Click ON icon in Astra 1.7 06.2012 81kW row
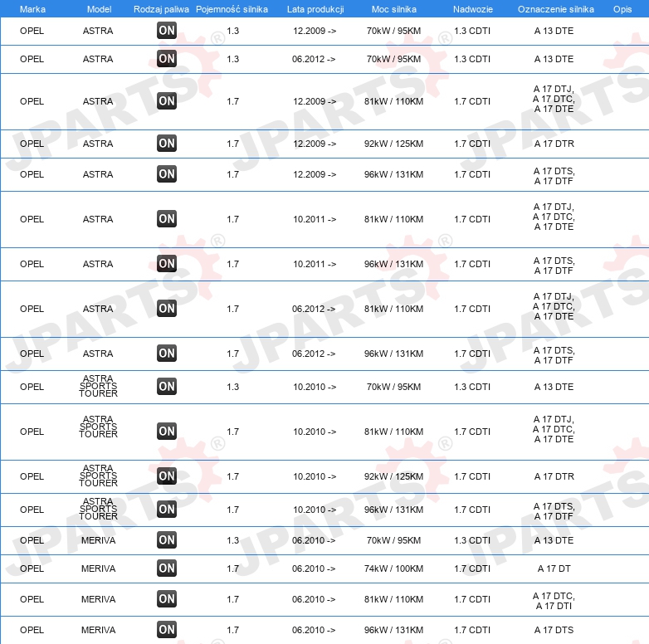The image size is (649, 644). pos(167,309)
